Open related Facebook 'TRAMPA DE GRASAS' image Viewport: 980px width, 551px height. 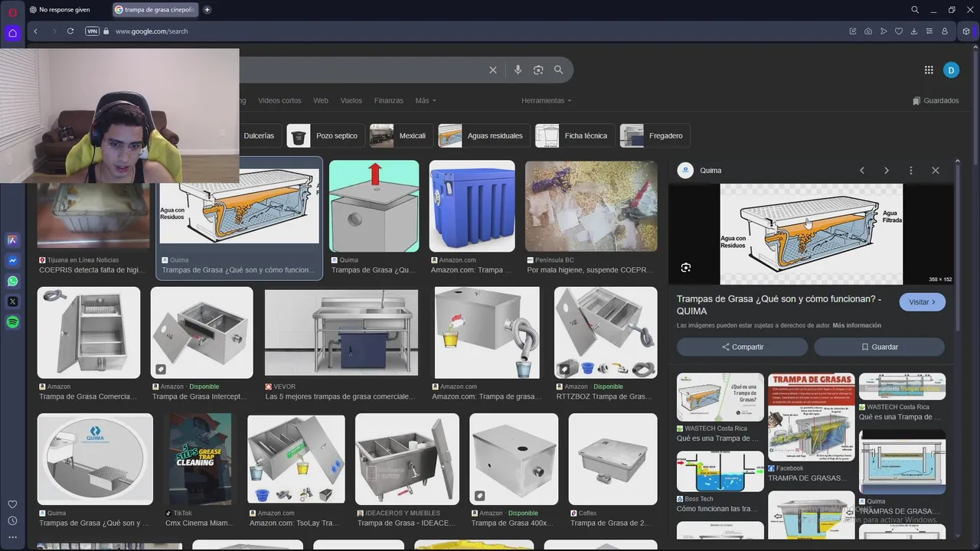click(x=811, y=417)
